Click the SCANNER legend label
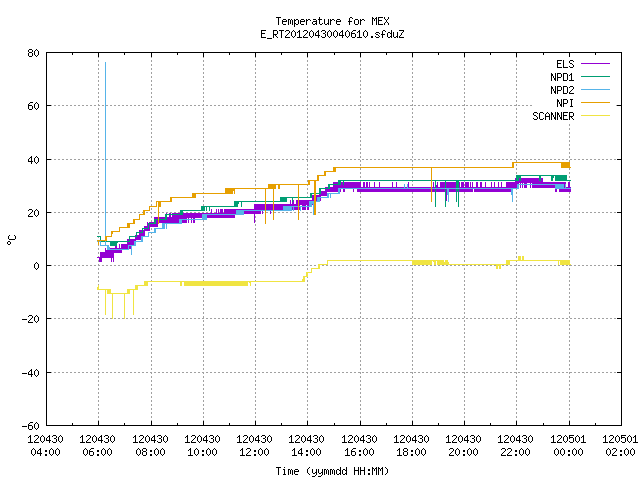The height and width of the screenshot is (480, 640). [x=553, y=116]
